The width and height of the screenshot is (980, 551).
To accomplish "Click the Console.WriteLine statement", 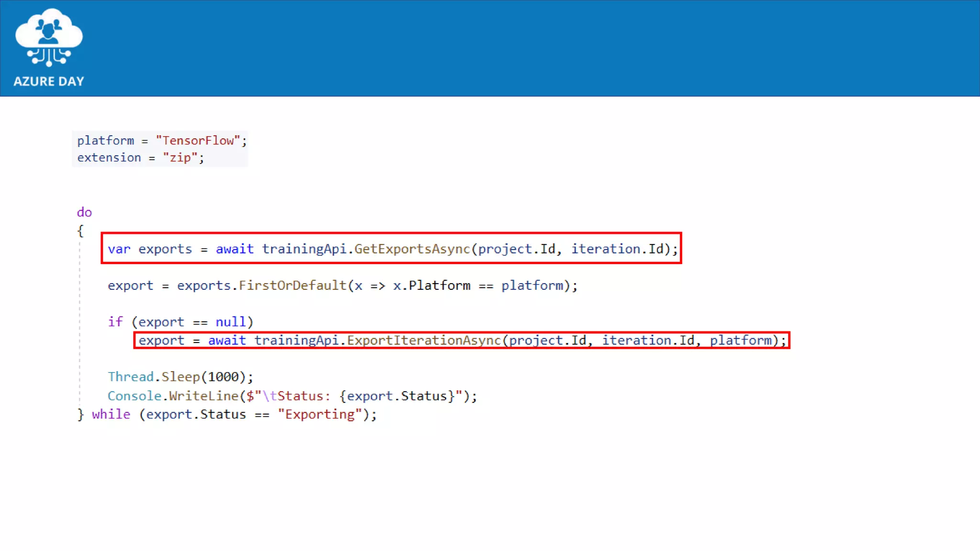I will (292, 396).
